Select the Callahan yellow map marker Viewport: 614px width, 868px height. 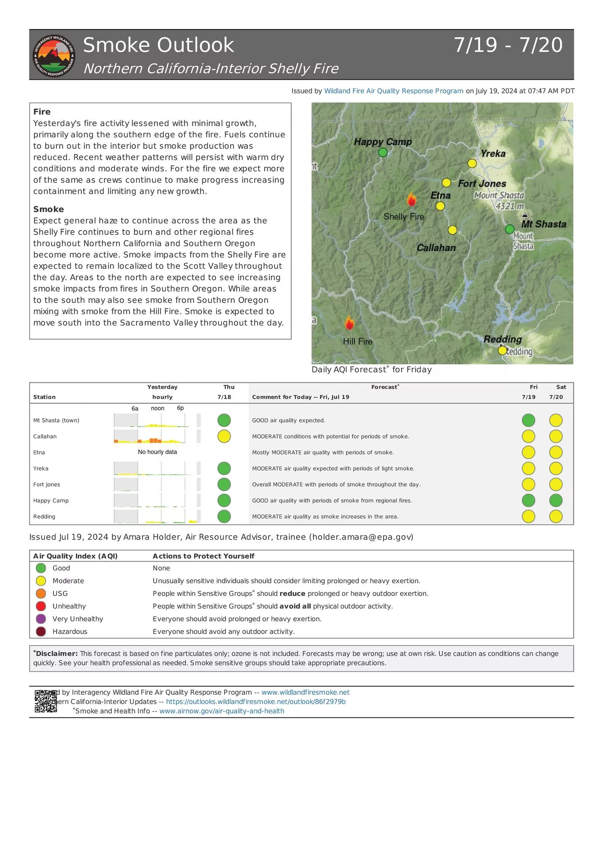[453, 230]
